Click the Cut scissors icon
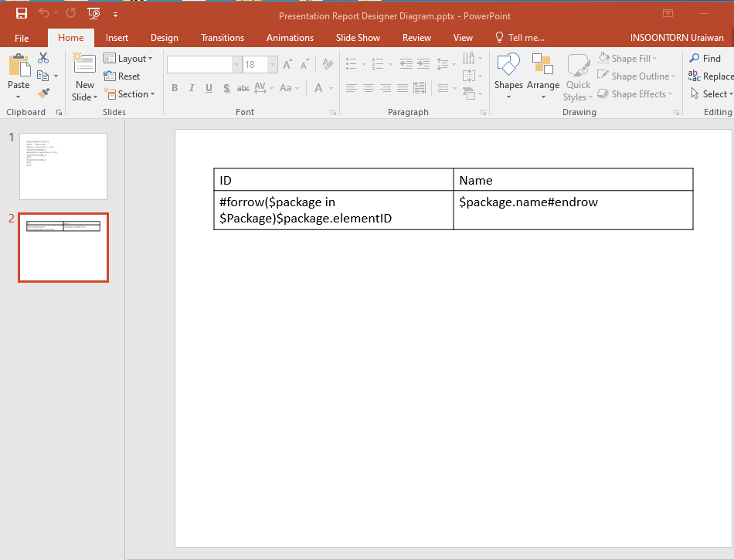The height and width of the screenshot is (560, 734). coord(43,59)
